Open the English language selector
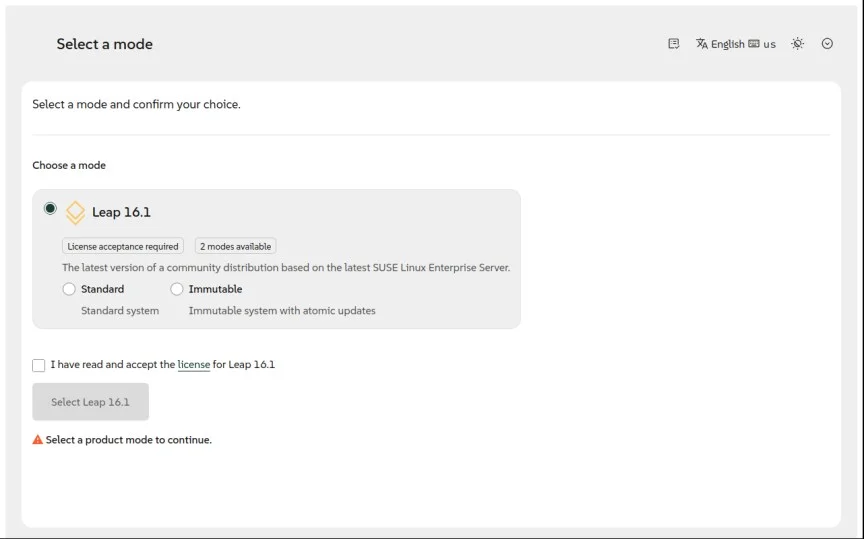 click(720, 44)
